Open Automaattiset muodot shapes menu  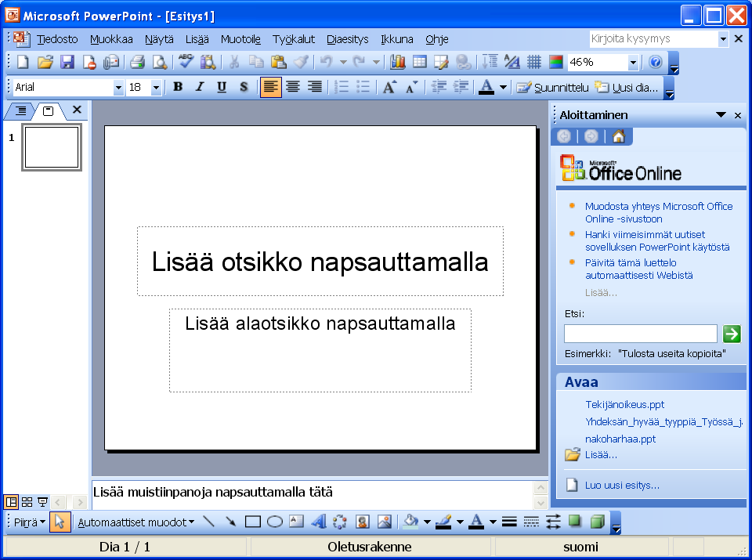click(x=136, y=522)
